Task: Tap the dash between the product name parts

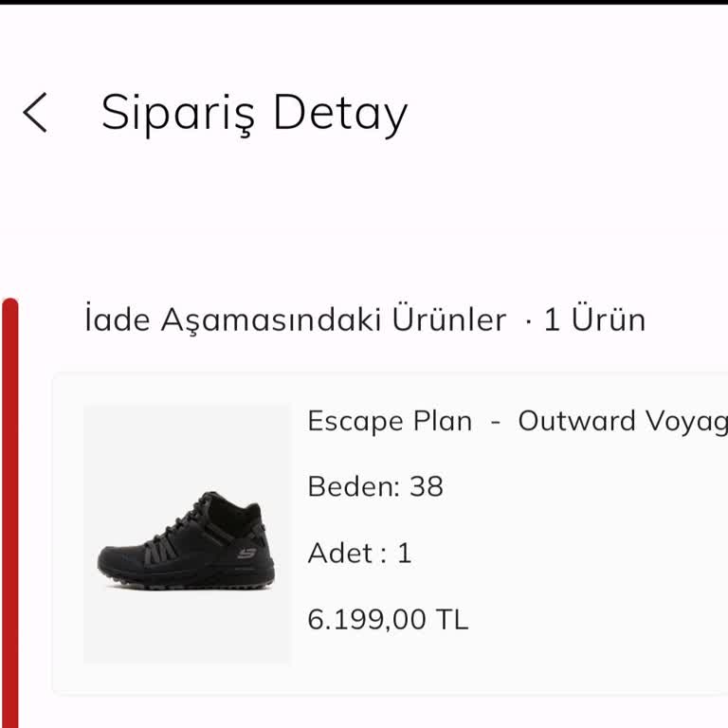Action: tap(495, 422)
